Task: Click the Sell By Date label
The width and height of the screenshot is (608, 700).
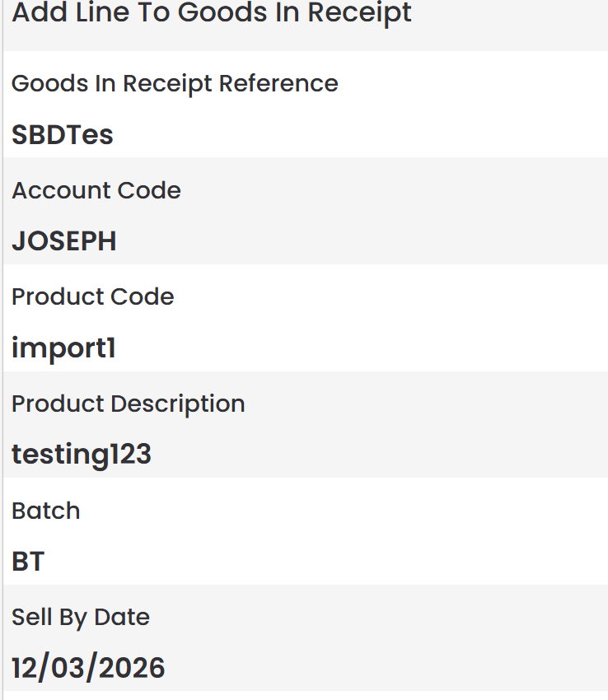Action: (81, 617)
